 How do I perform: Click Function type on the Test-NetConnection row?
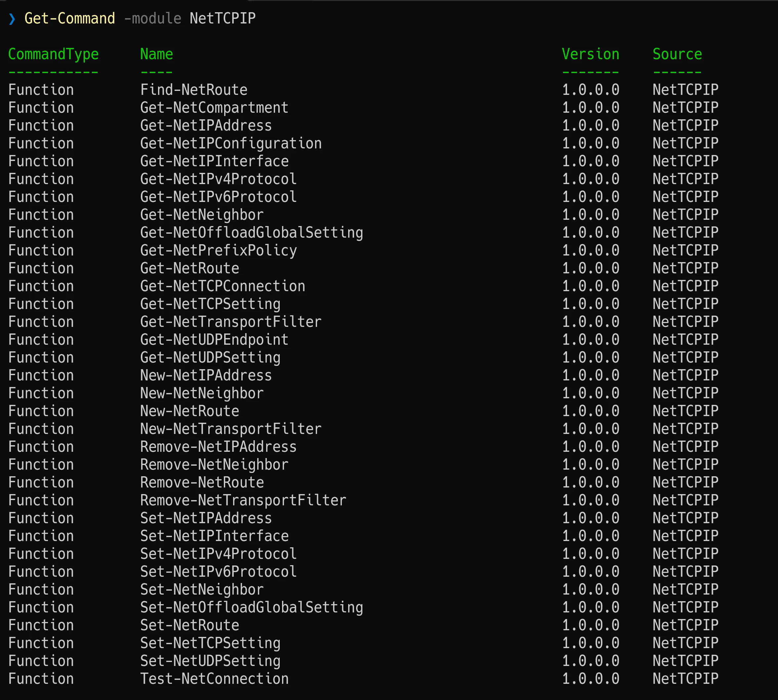(41, 679)
